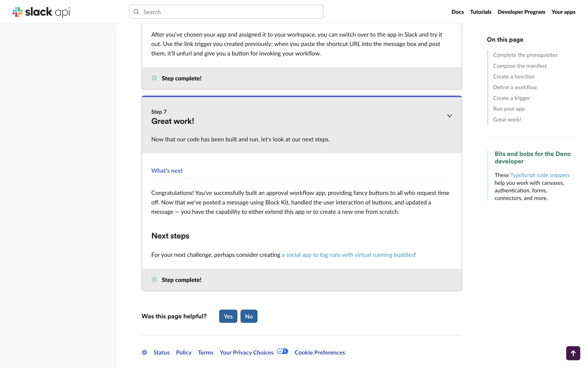Click the Step 7 complete checkmark icon

(x=154, y=280)
